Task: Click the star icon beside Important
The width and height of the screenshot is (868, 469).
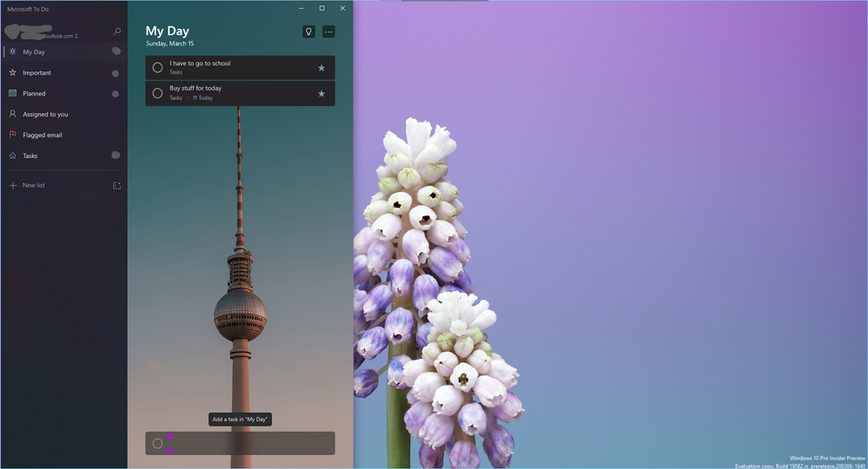Action: tap(13, 72)
